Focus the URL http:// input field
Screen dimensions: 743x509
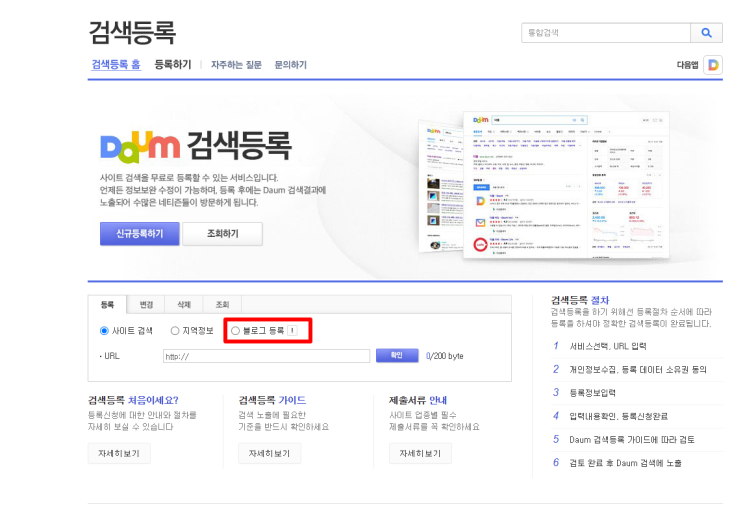(x=266, y=356)
